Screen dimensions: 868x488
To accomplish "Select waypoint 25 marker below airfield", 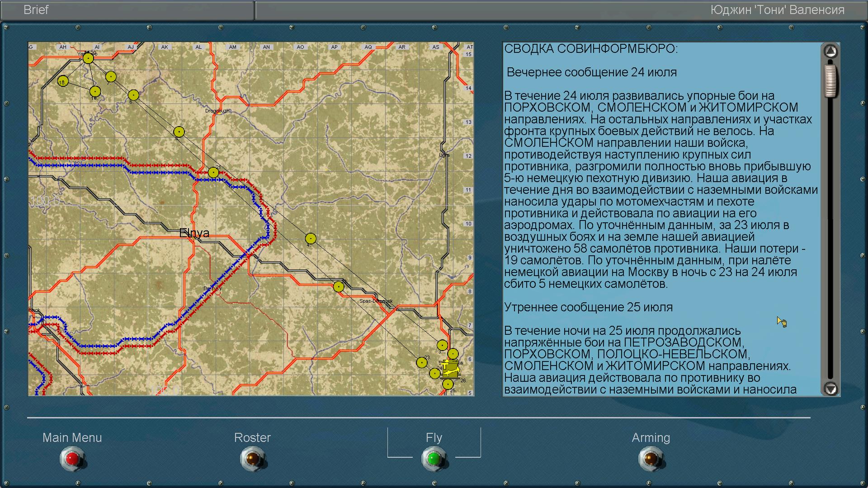I will [448, 385].
